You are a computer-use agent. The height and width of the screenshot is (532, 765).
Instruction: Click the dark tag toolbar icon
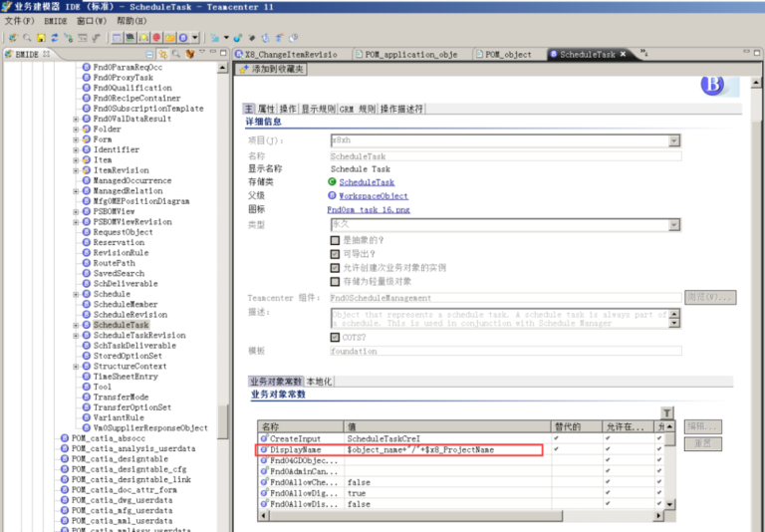point(252,38)
